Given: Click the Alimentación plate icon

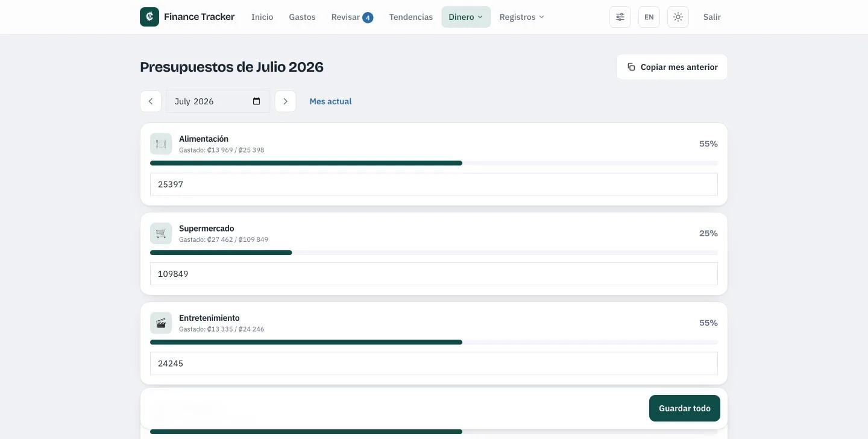Looking at the screenshot, I should (x=161, y=144).
